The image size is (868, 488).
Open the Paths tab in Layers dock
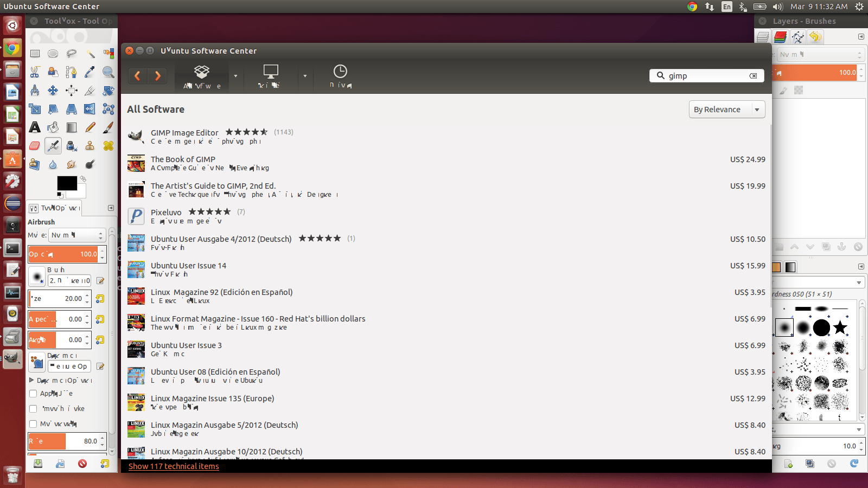click(x=798, y=37)
